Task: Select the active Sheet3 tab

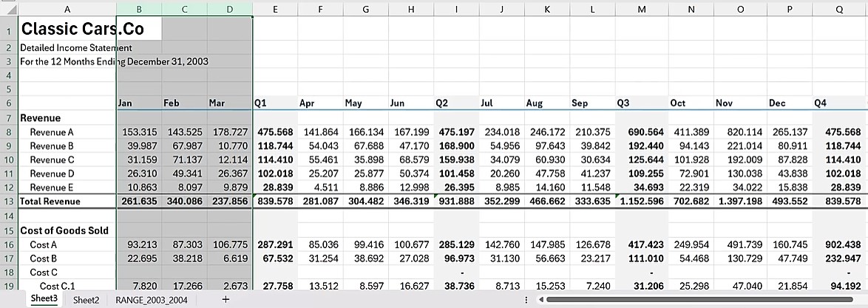Action: (x=44, y=299)
